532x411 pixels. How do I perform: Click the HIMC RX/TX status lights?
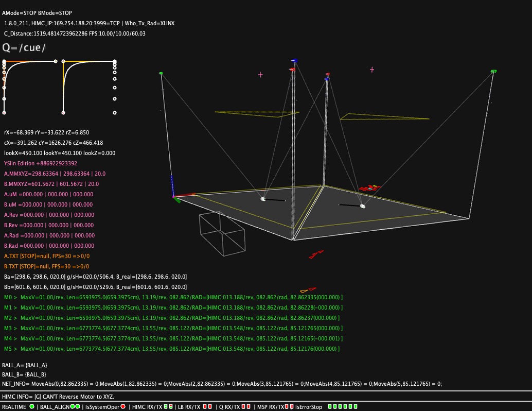point(167,407)
